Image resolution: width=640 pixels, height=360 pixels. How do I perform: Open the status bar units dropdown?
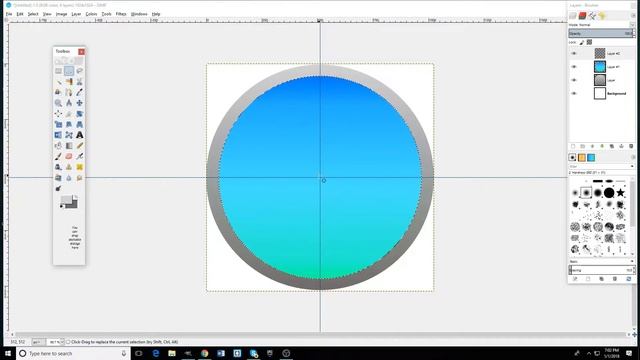38,342
